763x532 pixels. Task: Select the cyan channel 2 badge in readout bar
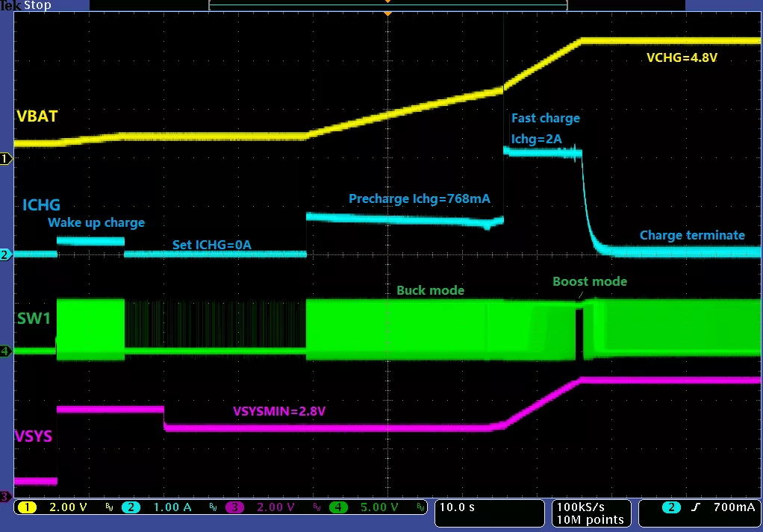pos(131,507)
